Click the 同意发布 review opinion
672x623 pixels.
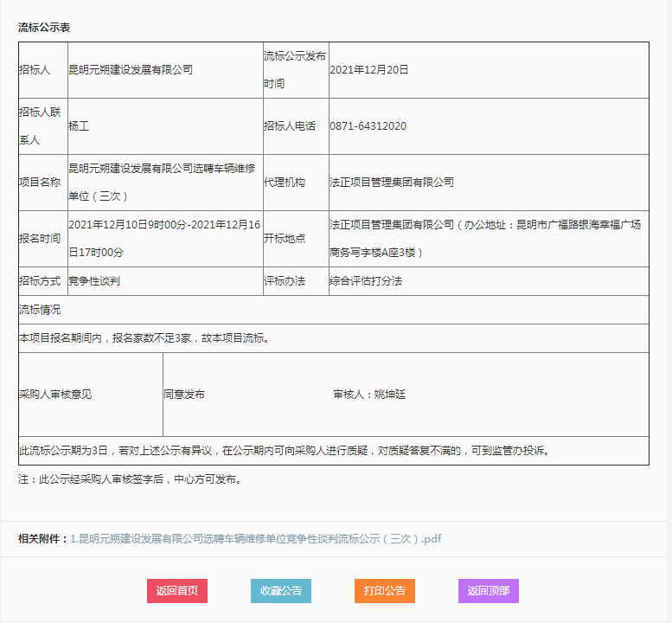(x=184, y=395)
